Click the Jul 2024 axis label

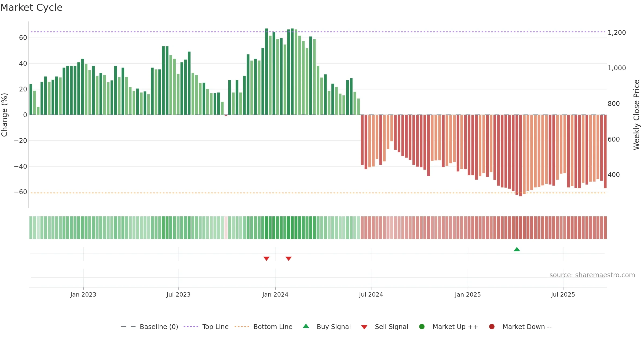(x=371, y=294)
